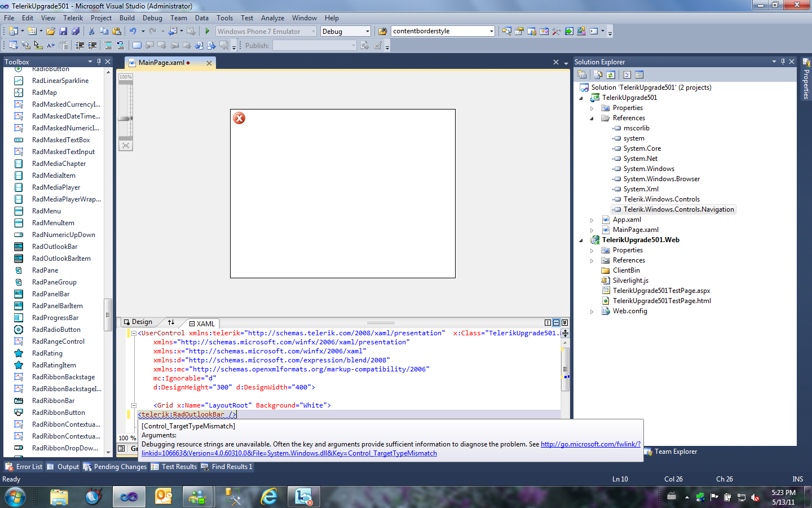Click the Start Page green arrow icon
This screenshot has width=812, height=508.
point(569,31)
